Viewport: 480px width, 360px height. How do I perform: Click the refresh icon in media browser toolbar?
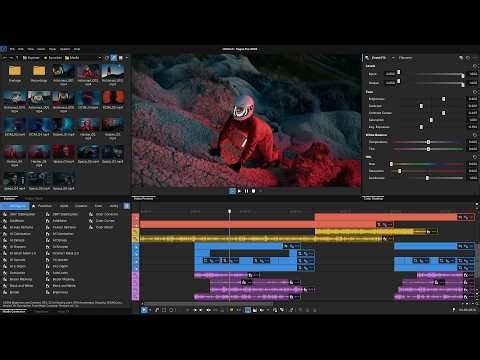[x=107, y=58]
